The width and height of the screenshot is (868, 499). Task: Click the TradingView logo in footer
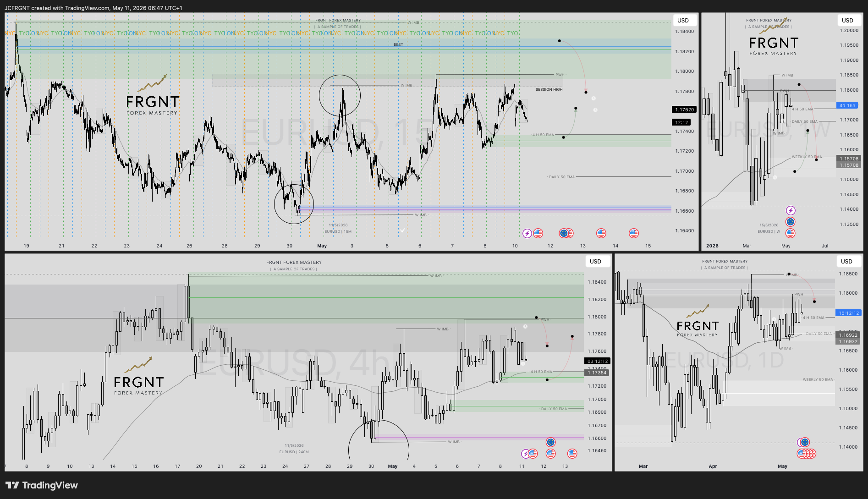coord(42,485)
